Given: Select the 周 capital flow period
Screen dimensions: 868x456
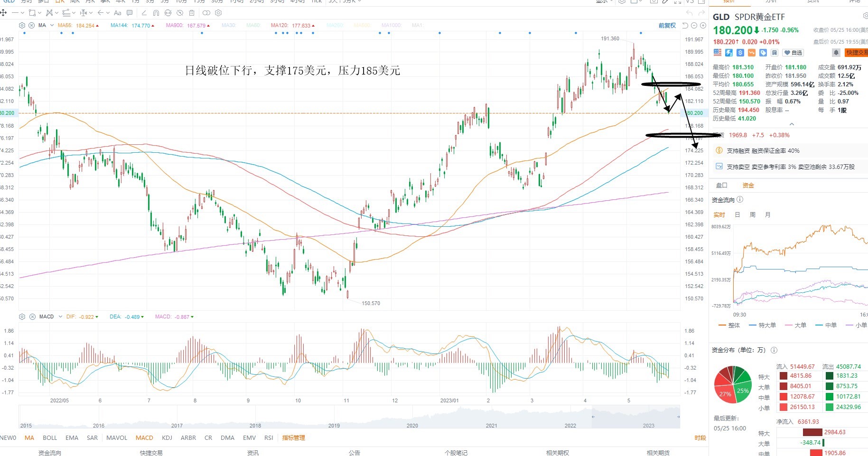Looking at the screenshot, I should 752,214.
